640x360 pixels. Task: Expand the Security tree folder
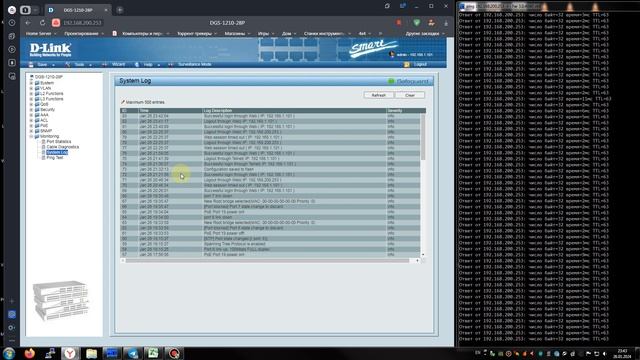tap(31, 109)
